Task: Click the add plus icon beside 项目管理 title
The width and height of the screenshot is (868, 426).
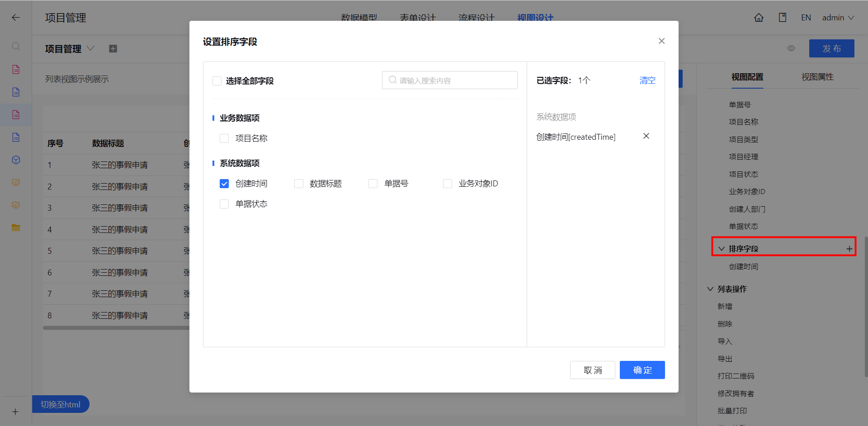Action: (x=113, y=48)
